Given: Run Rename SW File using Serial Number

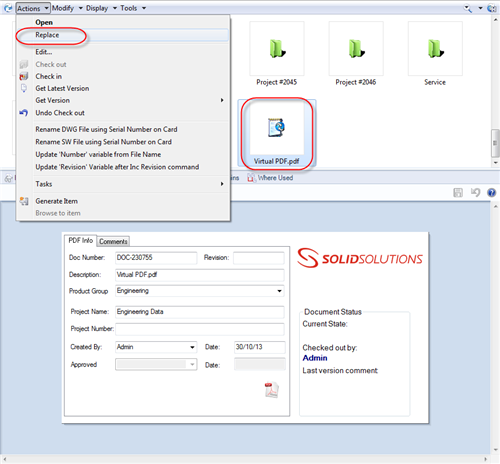Looking at the screenshot, I should [x=104, y=142].
